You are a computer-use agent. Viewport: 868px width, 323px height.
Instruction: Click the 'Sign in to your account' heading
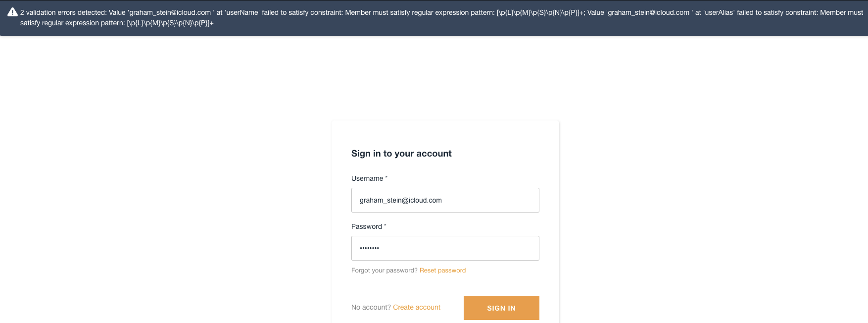pos(401,154)
